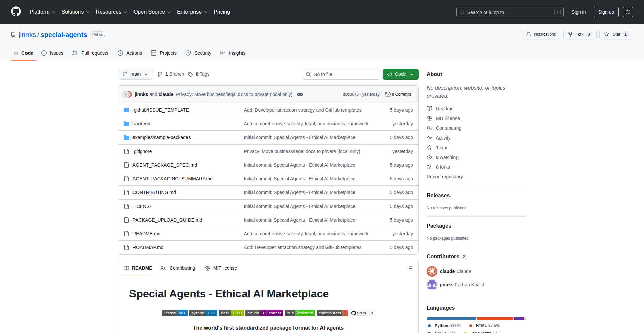Click the Contributing people icon in About
This screenshot has width=644, height=333.
pyautogui.click(x=430, y=128)
